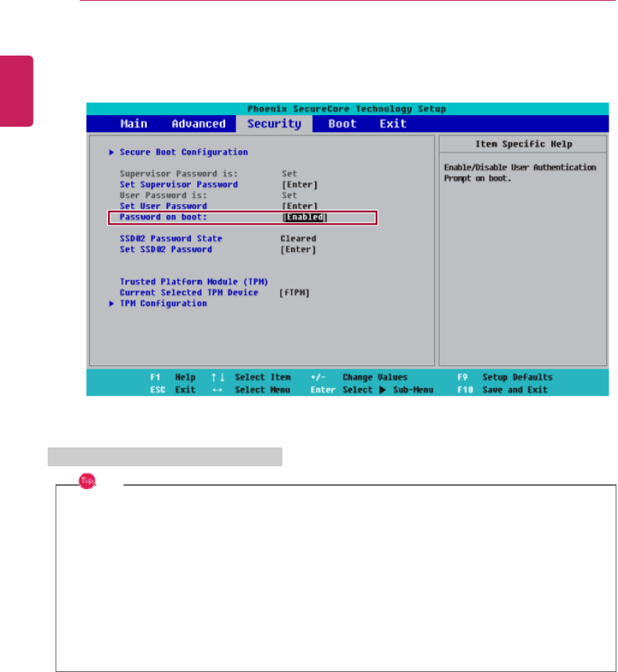Switch to the Advanced tab

click(199, 124)
